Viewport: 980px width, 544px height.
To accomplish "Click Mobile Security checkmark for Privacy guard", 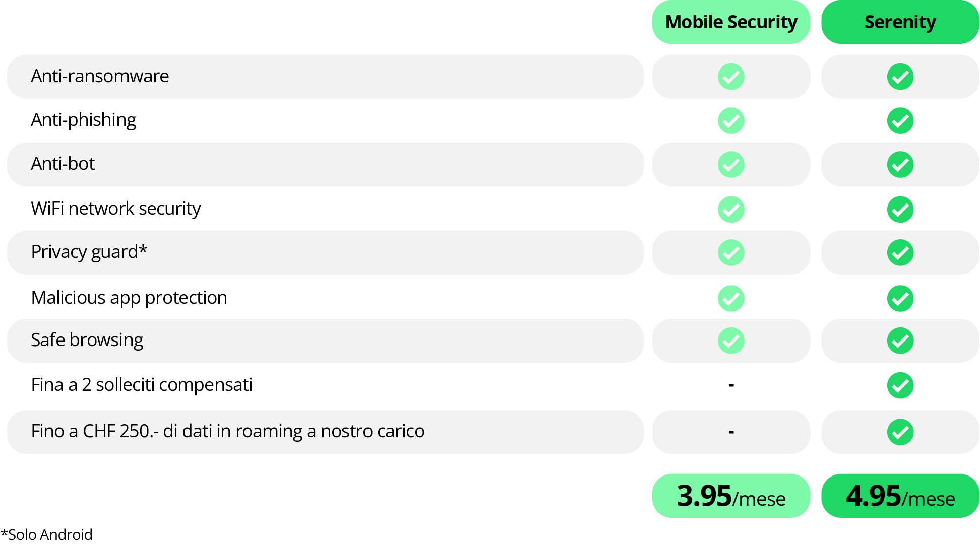I will [x=731, y=252].
